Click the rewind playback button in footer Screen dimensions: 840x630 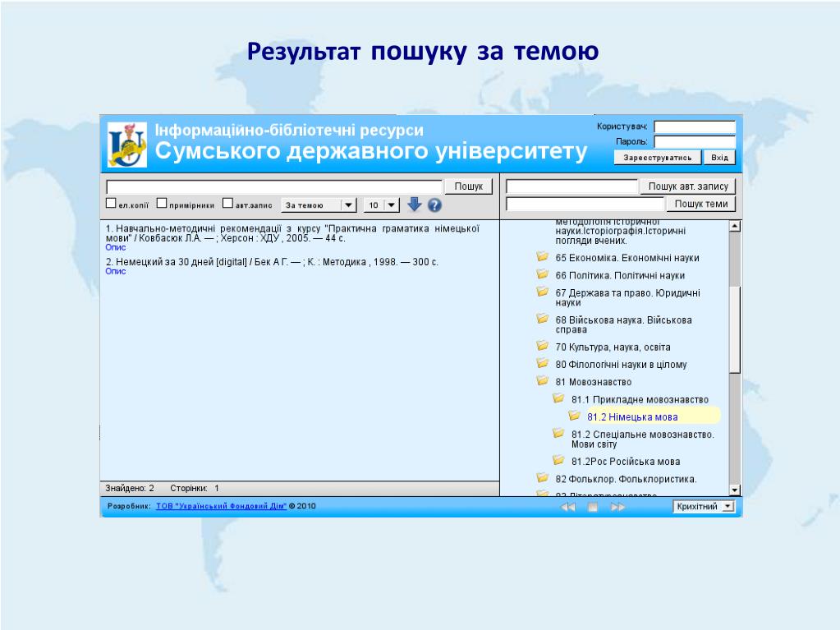568,507
